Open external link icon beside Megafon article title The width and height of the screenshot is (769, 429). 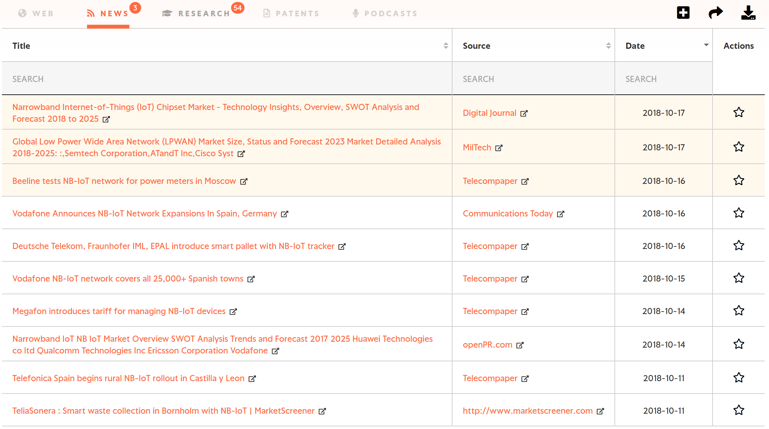tap(233, 312)
